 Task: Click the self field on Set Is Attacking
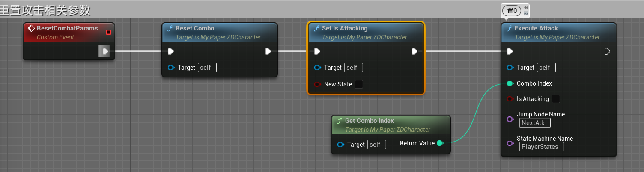tap(354, 68)
